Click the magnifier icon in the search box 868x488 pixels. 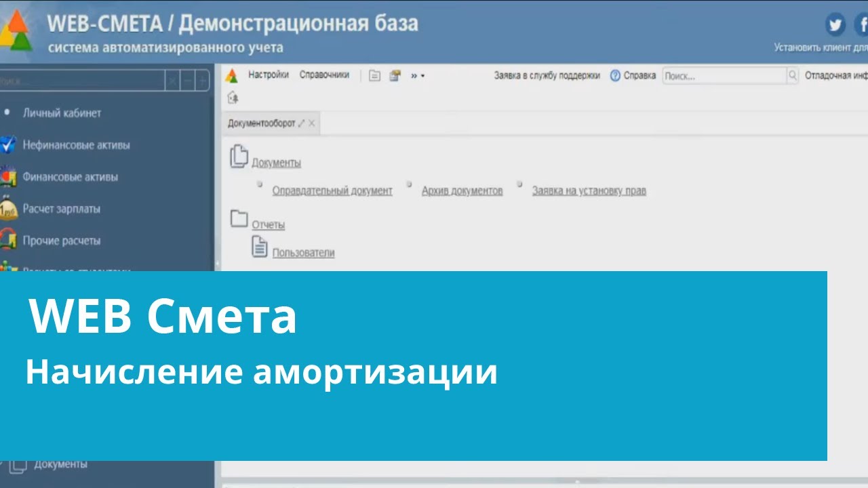pyautogui.click(x=792, y=75)
